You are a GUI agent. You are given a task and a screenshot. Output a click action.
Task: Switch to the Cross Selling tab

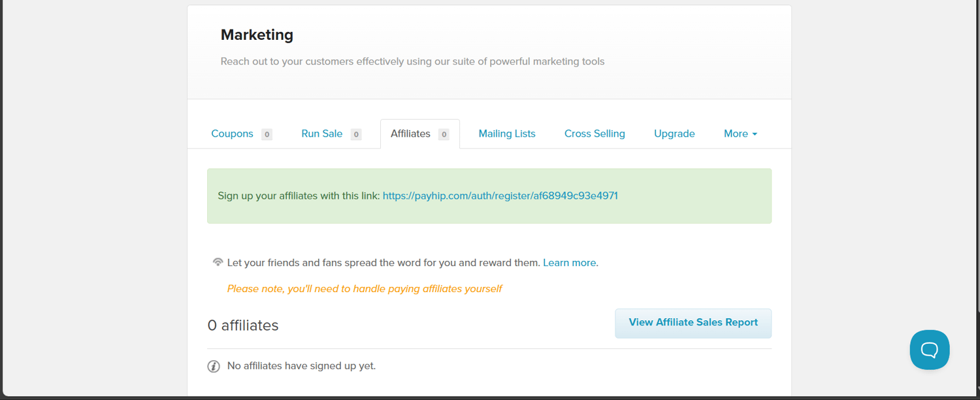(595, 133)
